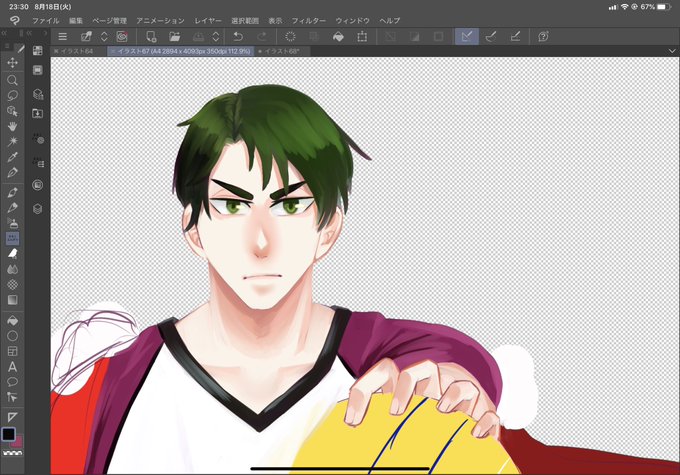Open the フィルター menu

(x=308, y=20)
